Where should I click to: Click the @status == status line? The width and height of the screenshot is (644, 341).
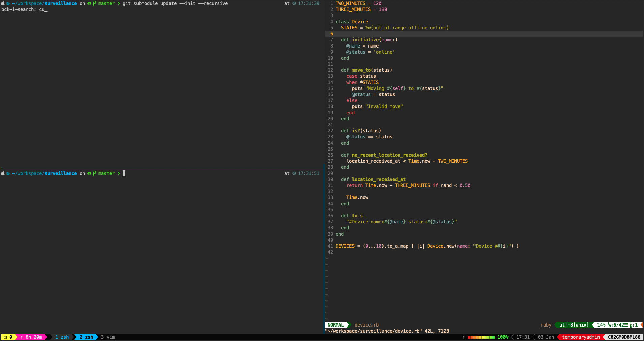(x=369, y=137)
